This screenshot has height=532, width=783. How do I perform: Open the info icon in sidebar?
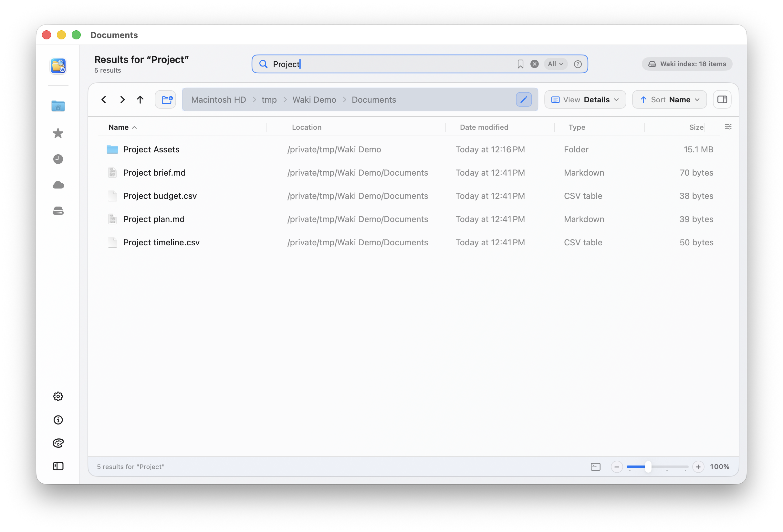pyautogui.click(x=58, y=420)
